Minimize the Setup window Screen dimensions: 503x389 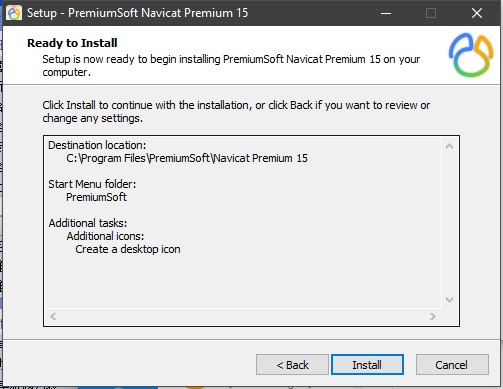[x=386, y=13]
